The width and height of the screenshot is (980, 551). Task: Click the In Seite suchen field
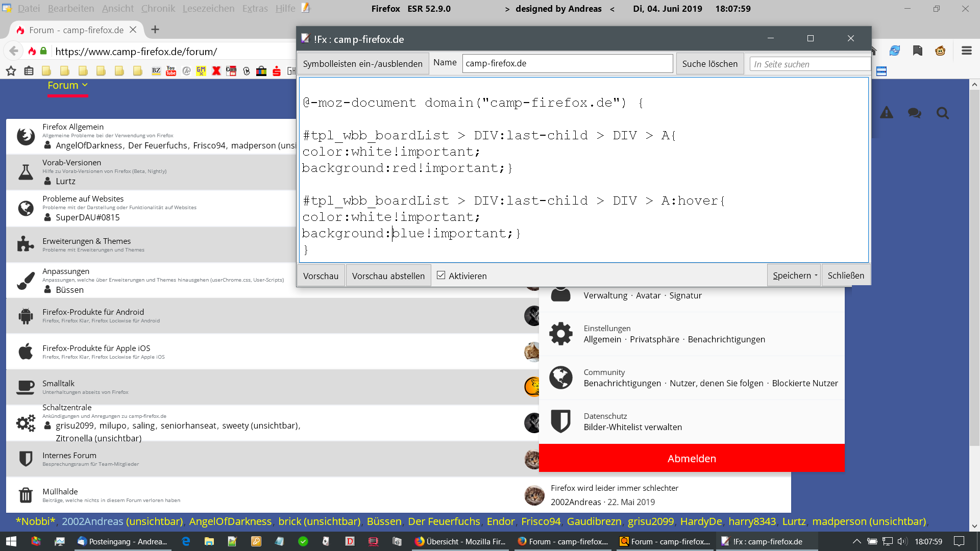pos(810,64)
